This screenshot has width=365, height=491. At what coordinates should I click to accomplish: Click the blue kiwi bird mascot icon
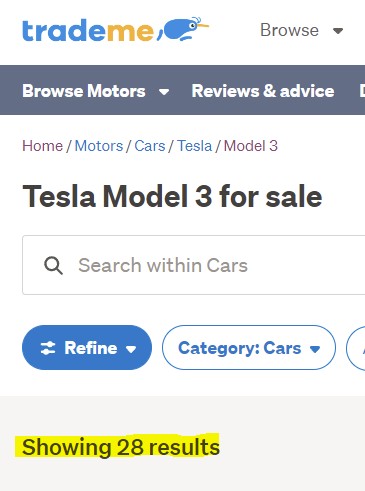(x=183, y=29)
